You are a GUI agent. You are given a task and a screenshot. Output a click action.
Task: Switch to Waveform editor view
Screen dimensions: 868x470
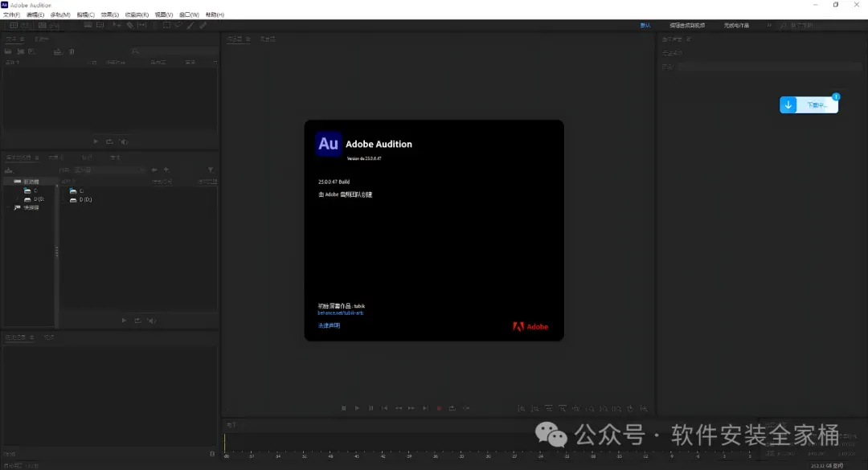point(19,26)
